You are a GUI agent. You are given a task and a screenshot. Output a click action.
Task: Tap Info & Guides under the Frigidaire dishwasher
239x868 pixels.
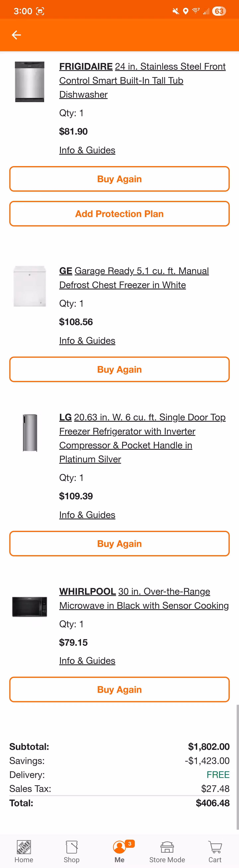coord(87,150)
